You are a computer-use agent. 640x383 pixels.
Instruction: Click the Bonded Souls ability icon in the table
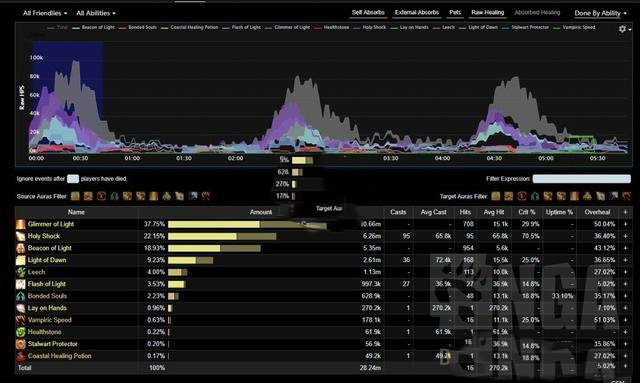point(20,296)
